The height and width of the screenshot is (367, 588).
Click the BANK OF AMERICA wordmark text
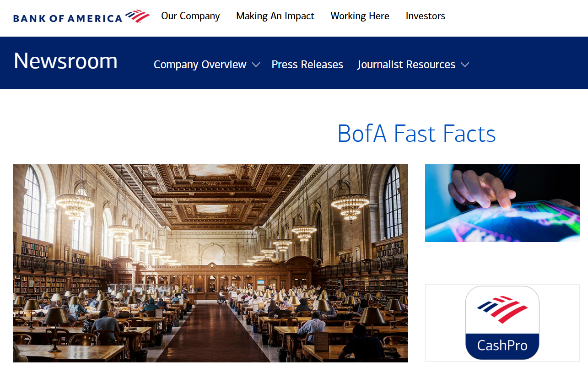(x=68, y=19)
